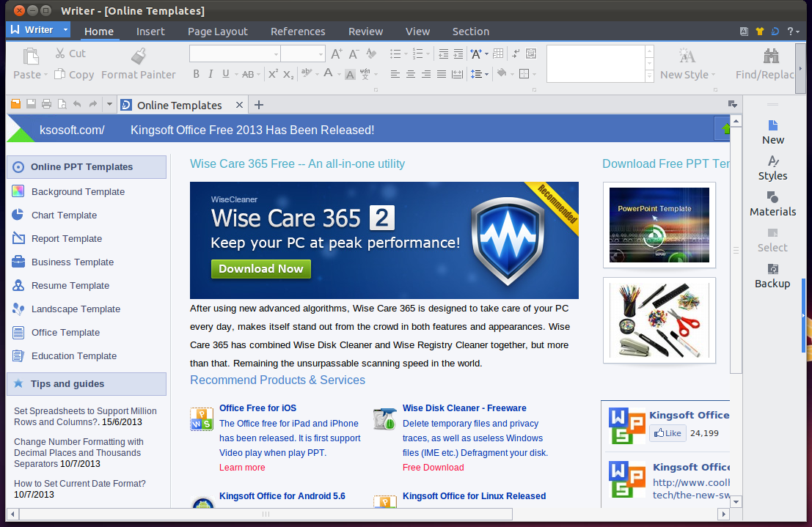This screenshot has height=527, width=812.
Task: Toggle Justify paragraph alignment
Action: (x=442, y=75)
